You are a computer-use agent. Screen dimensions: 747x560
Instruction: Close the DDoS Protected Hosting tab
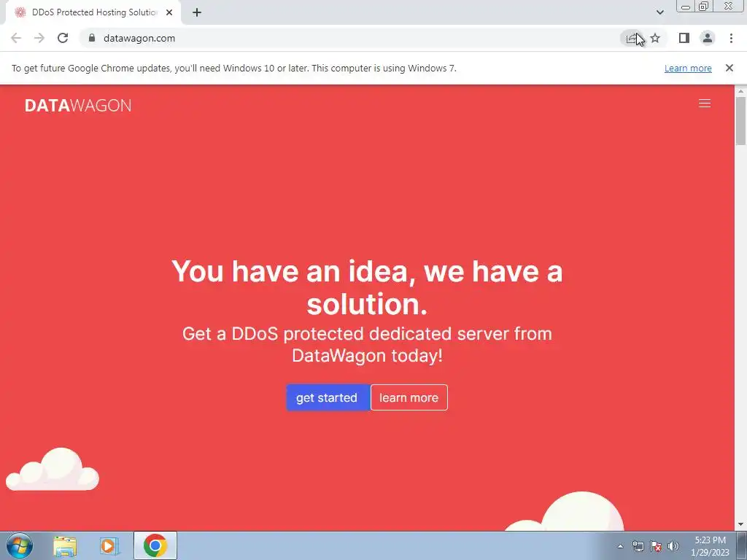(x=169, y=12)
